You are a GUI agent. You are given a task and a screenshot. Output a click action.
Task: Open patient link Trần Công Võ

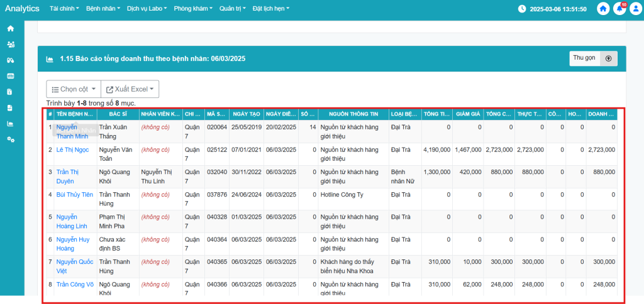tap(74, 285)
